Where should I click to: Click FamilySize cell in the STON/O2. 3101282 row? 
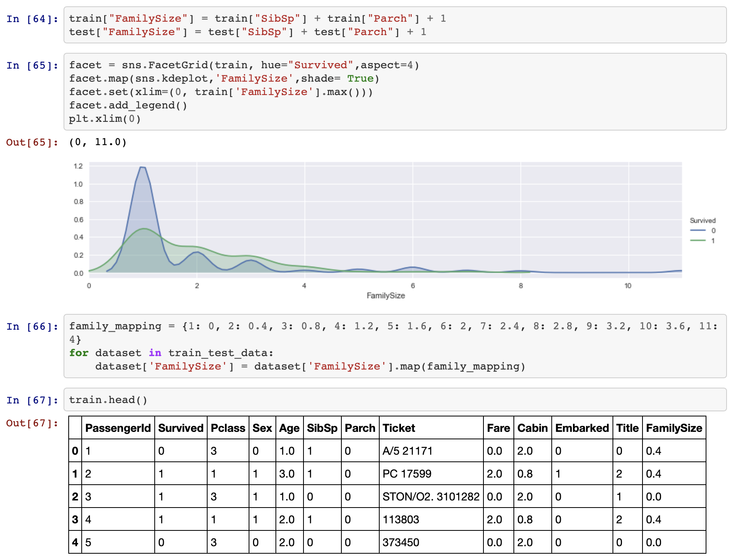tap(674, 497)
